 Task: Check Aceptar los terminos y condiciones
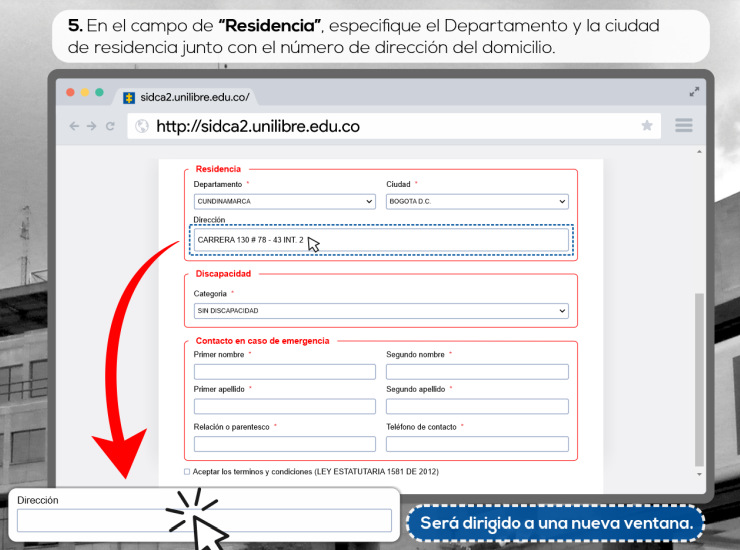tap(187, 472)
